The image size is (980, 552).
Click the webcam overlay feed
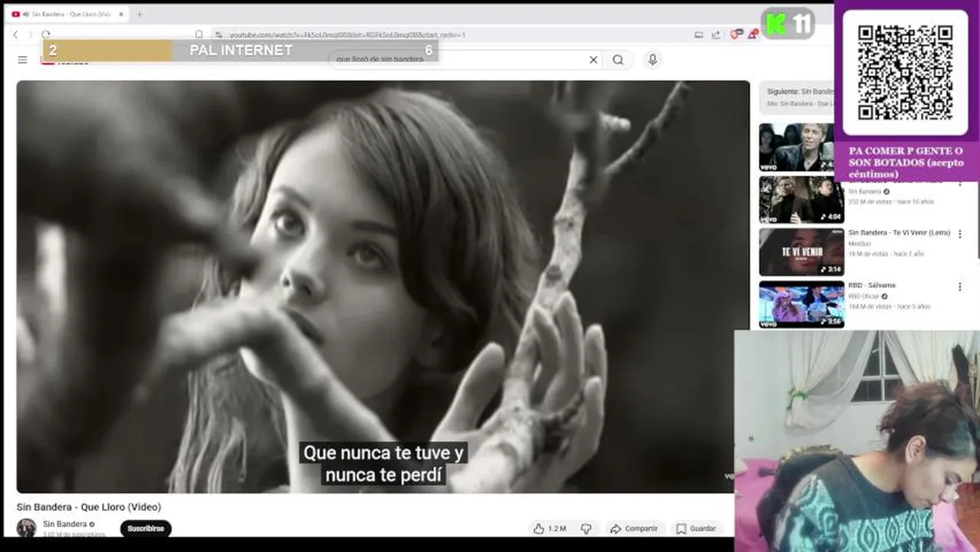(857, 441)
